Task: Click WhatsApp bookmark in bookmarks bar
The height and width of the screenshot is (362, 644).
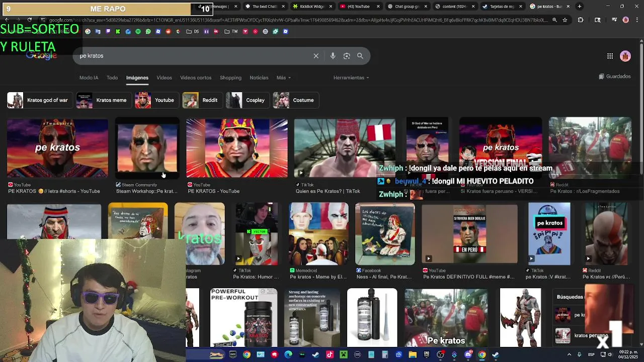Action: coord(148,31)
